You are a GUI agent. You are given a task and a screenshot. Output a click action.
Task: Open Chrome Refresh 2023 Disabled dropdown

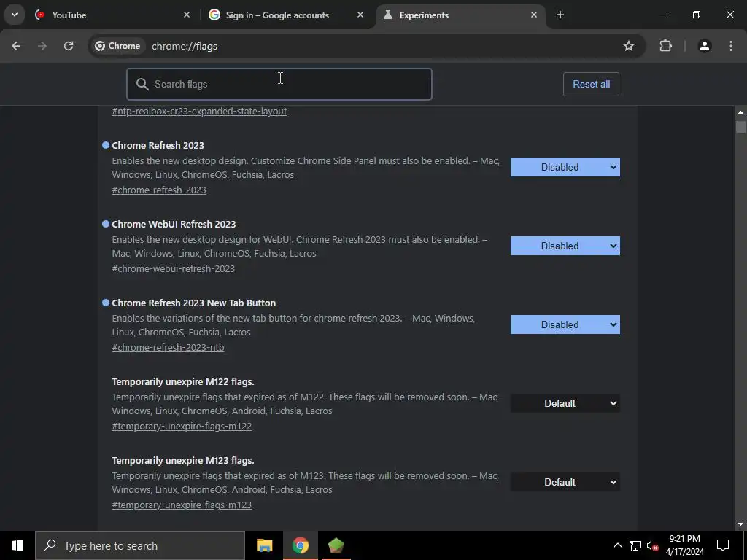[565, 167]
